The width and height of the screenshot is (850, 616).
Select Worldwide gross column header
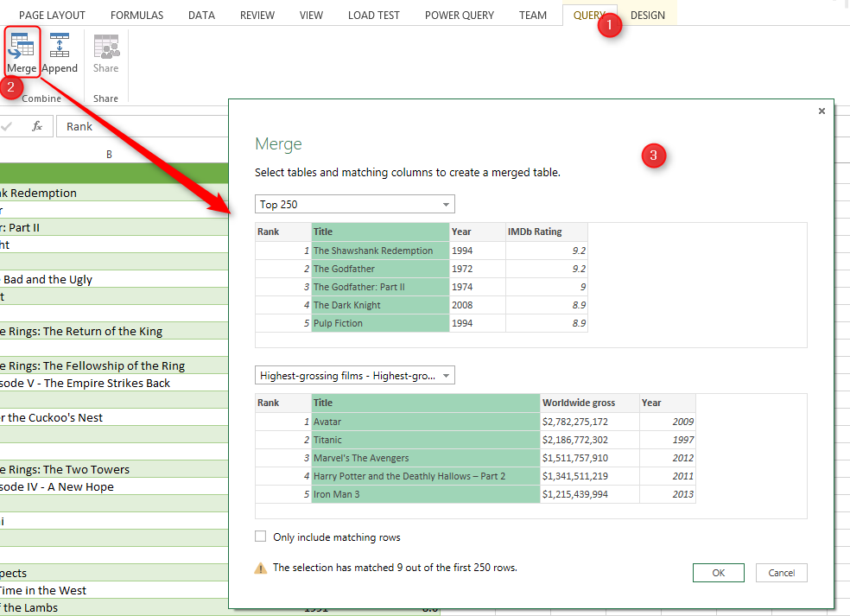[589, 403]
